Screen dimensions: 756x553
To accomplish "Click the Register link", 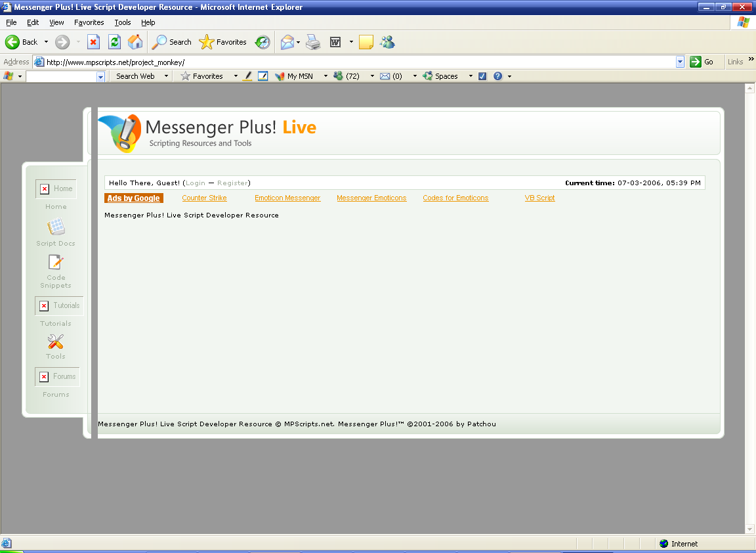I will coord(232,183).
